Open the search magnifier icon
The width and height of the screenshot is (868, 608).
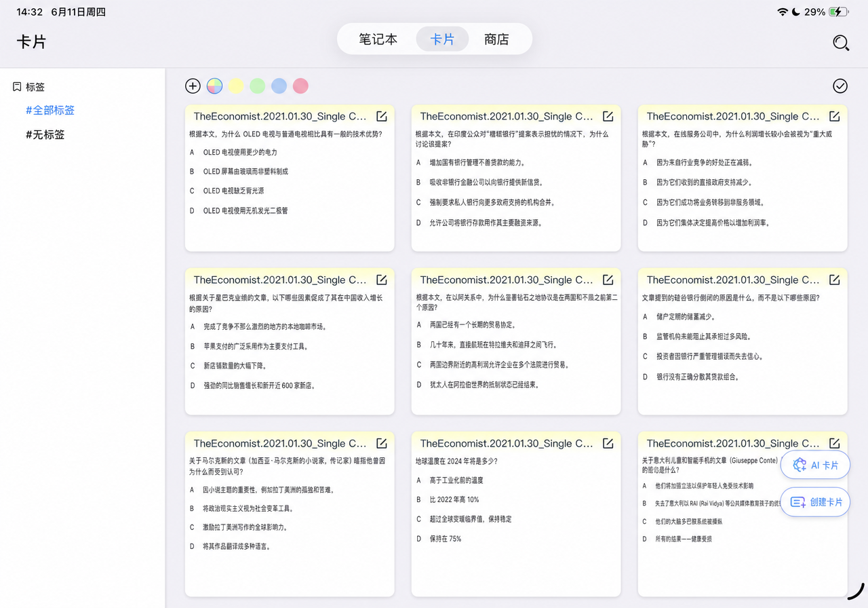pos(841,43)
